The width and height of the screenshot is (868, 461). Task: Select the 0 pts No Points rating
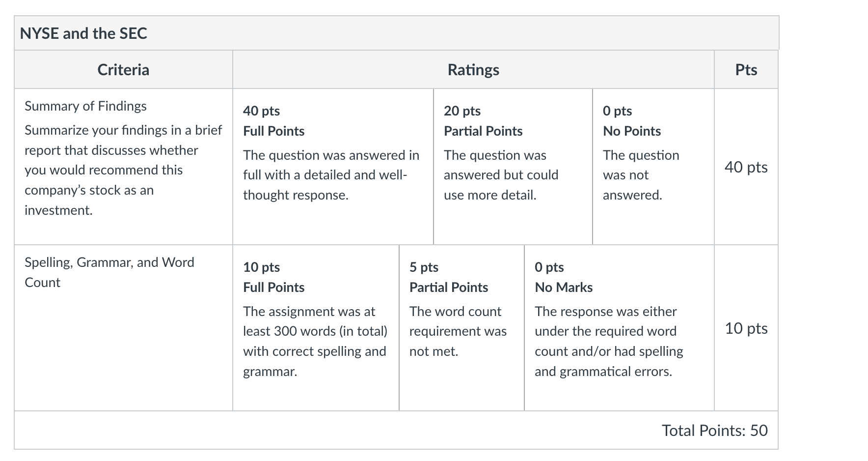[x=653, y=167]
